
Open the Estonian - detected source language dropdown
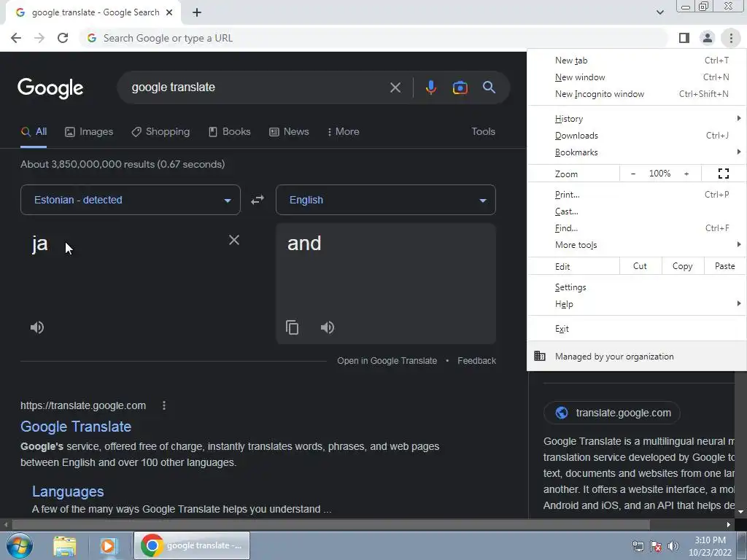[131, 200]
